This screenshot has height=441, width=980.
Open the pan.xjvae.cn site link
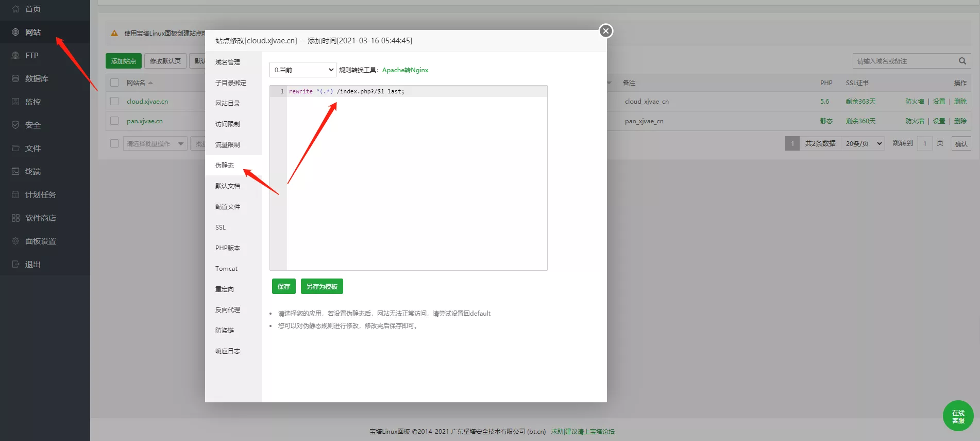145,121
